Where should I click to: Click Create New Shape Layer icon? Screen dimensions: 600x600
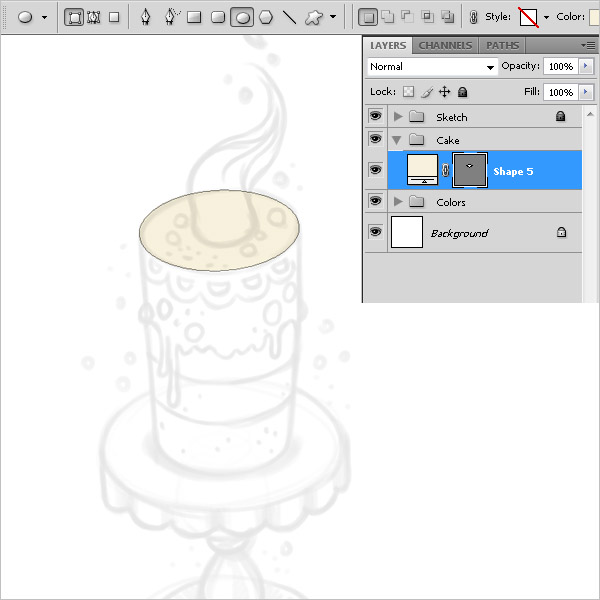point(368,17)
